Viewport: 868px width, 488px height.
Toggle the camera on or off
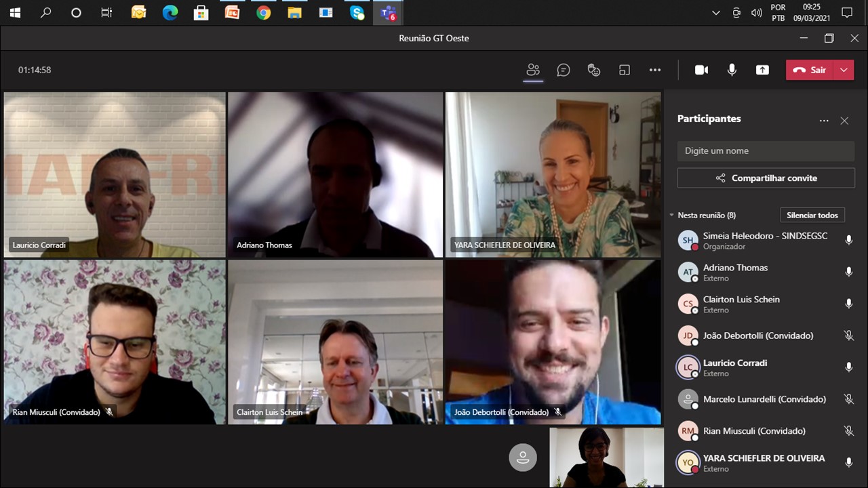(701, 70)
